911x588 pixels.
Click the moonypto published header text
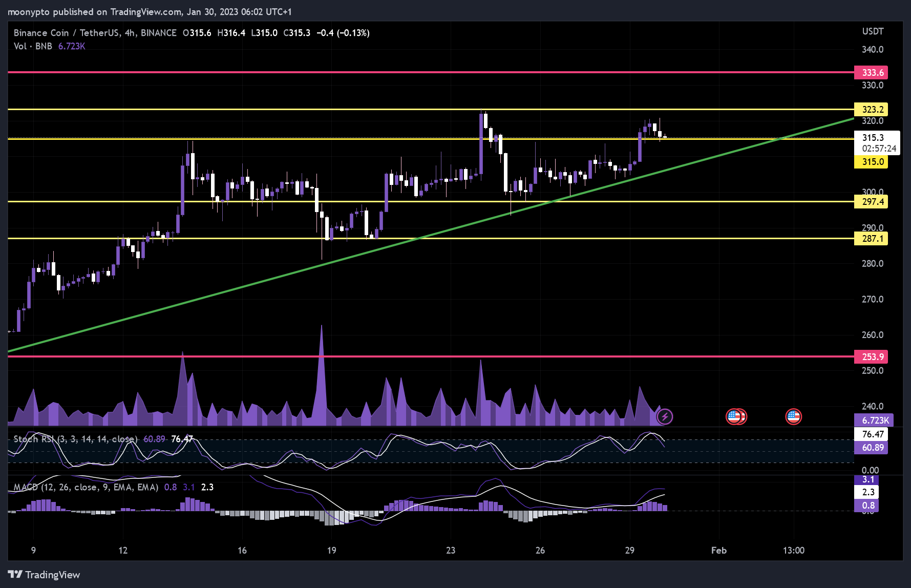click(x=150, y=12)
